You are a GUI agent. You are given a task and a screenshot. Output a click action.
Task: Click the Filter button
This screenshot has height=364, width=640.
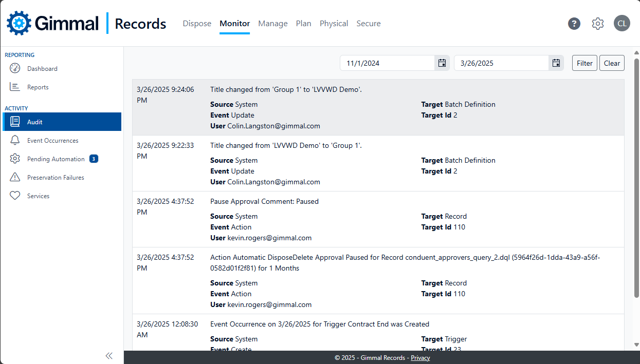point(584,63)
